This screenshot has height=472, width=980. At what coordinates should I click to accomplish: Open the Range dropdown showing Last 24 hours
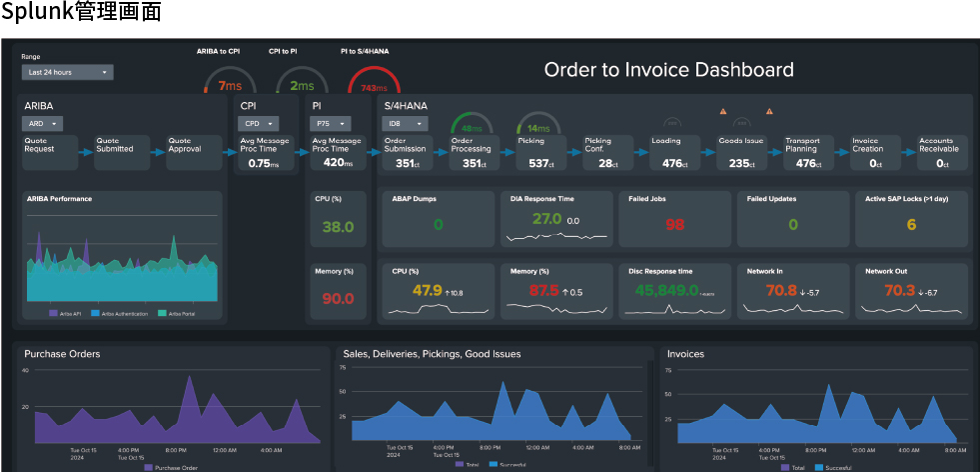click(x=68, y=73)
